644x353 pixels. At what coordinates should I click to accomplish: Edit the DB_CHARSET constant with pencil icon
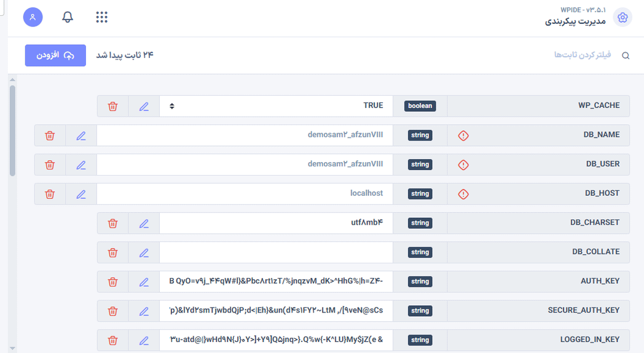144,223
